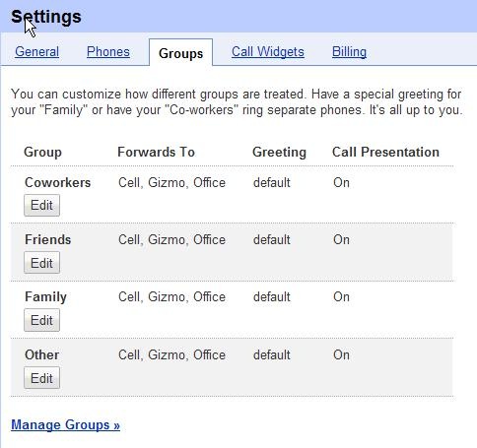Click the Group column header
Image resolution: width=477 pixels, height=448 pixels.
point(42,153)
